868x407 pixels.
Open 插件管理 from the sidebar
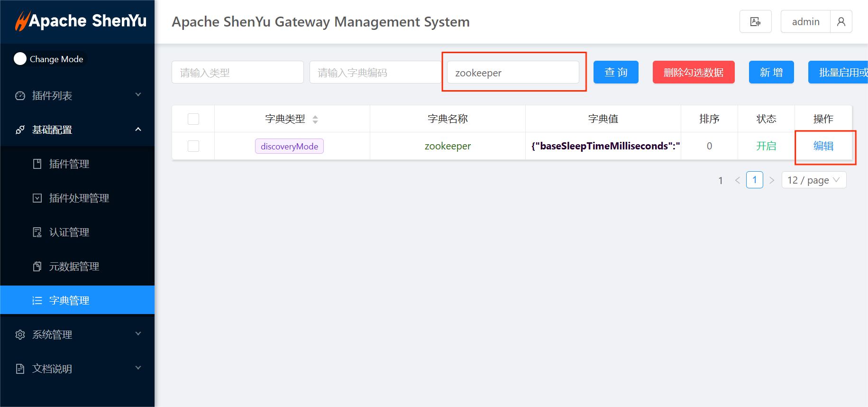coord(69,164)
